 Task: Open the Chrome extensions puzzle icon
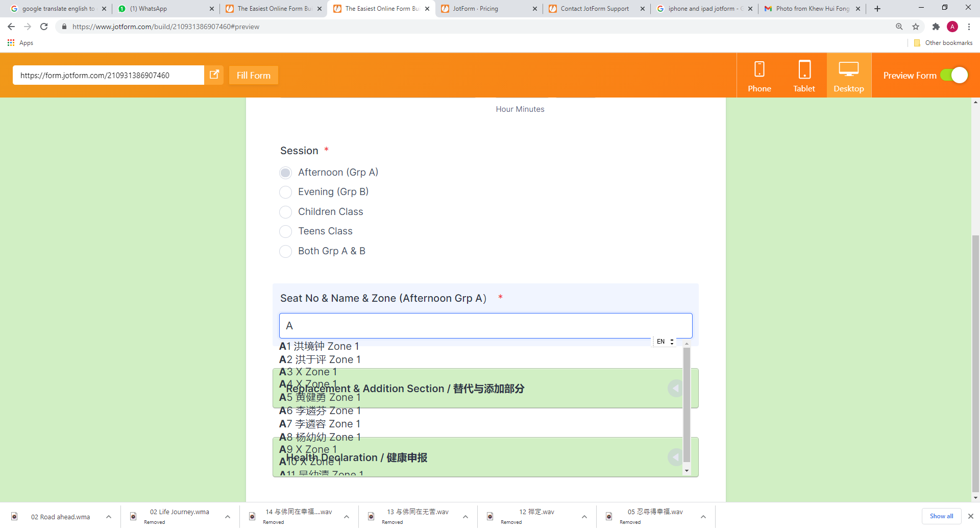point(936,27)
